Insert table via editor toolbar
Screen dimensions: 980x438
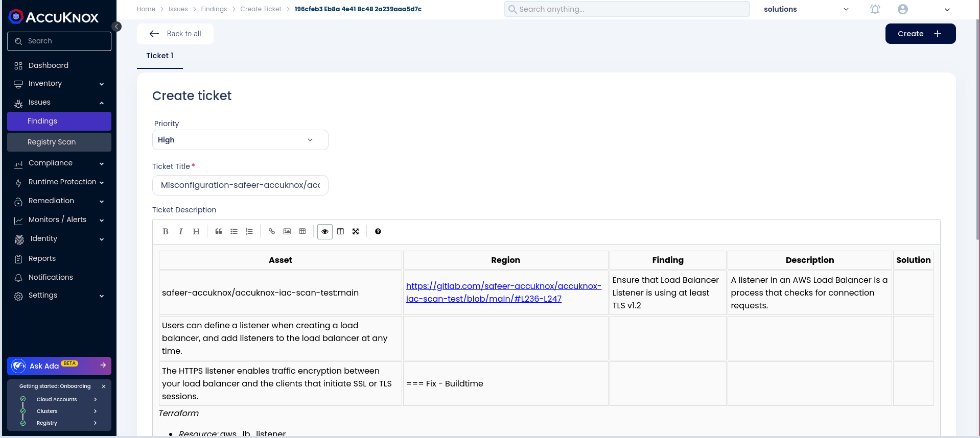[x=302, y=231]
